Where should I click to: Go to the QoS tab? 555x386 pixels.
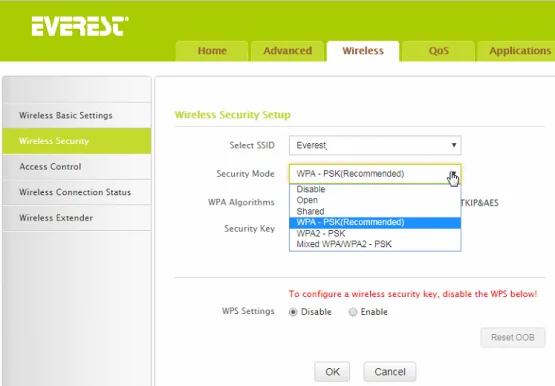[x=439, y=51]
